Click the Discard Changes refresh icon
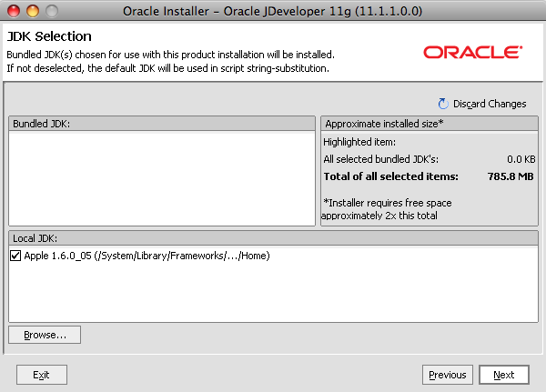Image resolution: width=546 pixels, height=392 pixels. 443,104
